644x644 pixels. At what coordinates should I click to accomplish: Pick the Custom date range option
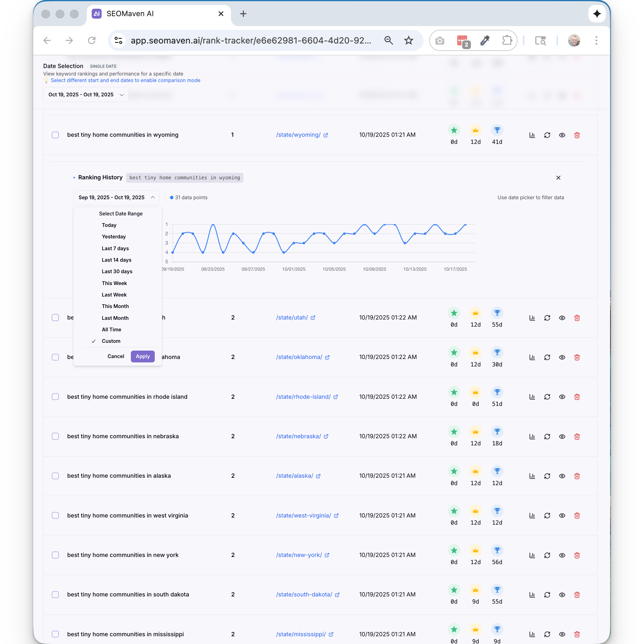pos(111,341)
